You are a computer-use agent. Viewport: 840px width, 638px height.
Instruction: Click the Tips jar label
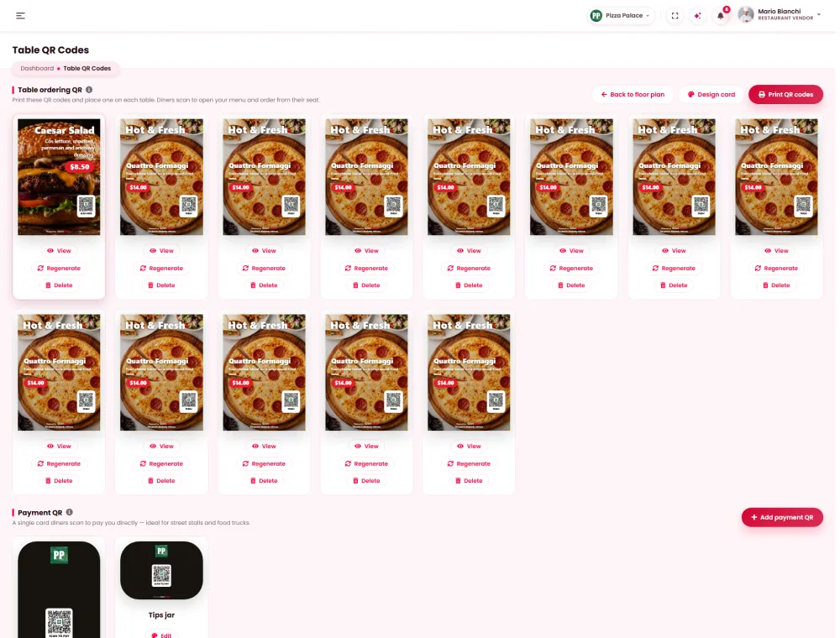tap(161, 615)
